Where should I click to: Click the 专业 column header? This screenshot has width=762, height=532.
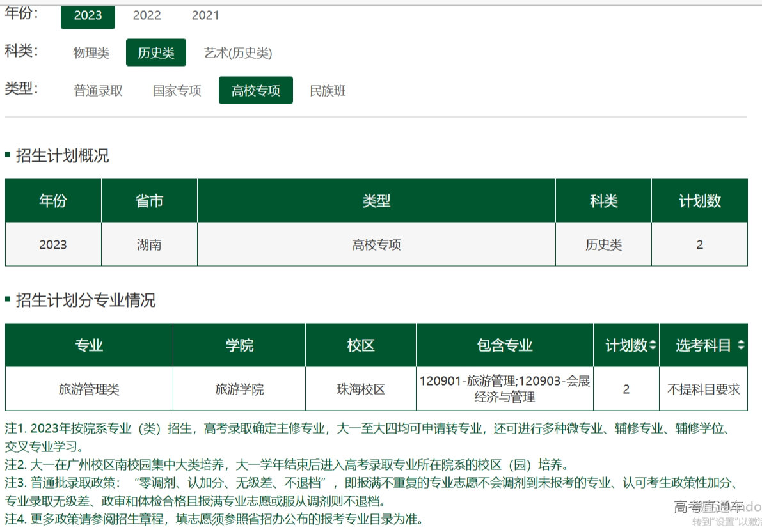[89, 345]
